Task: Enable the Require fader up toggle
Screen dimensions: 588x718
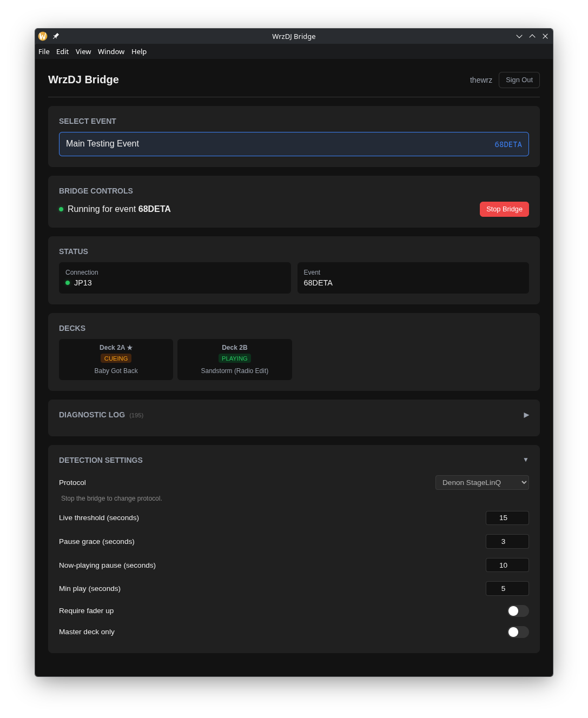Action: click(x=518, y=610)
